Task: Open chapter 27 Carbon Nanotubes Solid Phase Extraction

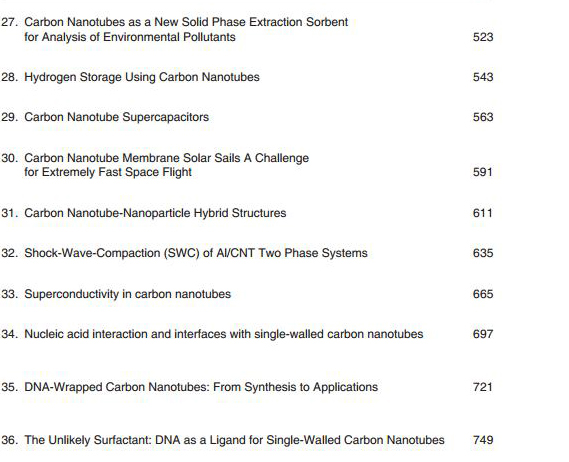Action: coord(186,29)
